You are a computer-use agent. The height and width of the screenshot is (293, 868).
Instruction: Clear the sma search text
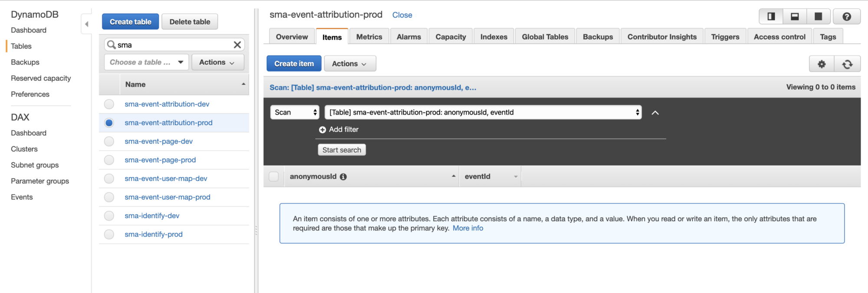pos(237,45)
